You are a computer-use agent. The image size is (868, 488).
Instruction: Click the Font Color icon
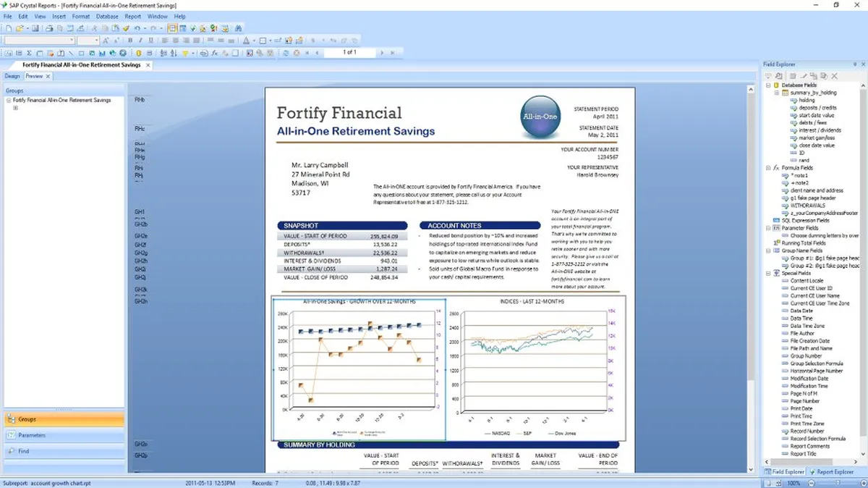pos(246,41)
